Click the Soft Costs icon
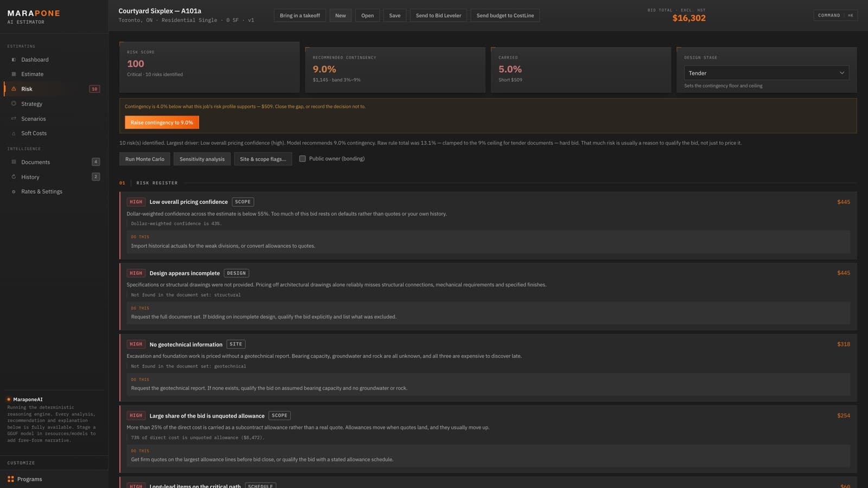The image size is (868, 488). tap(14, 133)
